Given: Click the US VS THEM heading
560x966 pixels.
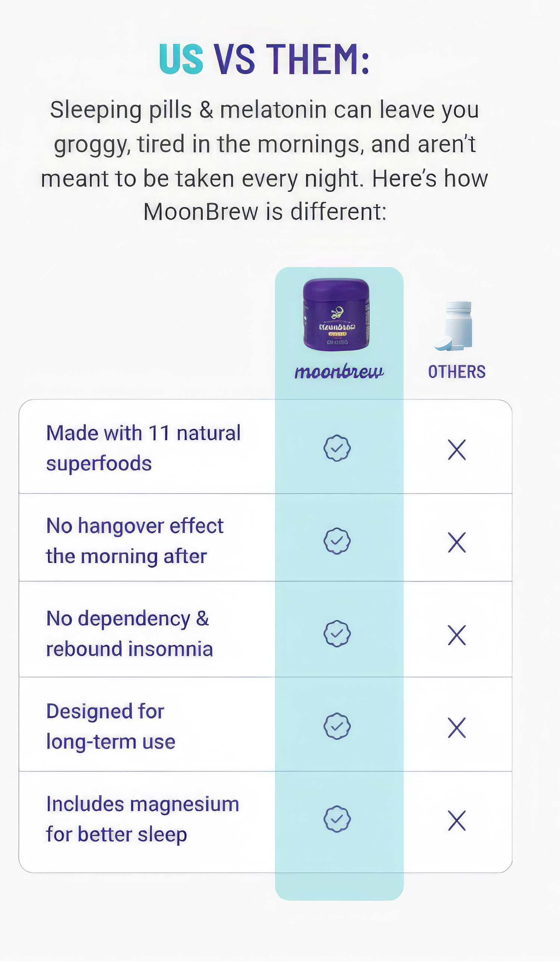Looking at the screenshot, I should point(264,59).
